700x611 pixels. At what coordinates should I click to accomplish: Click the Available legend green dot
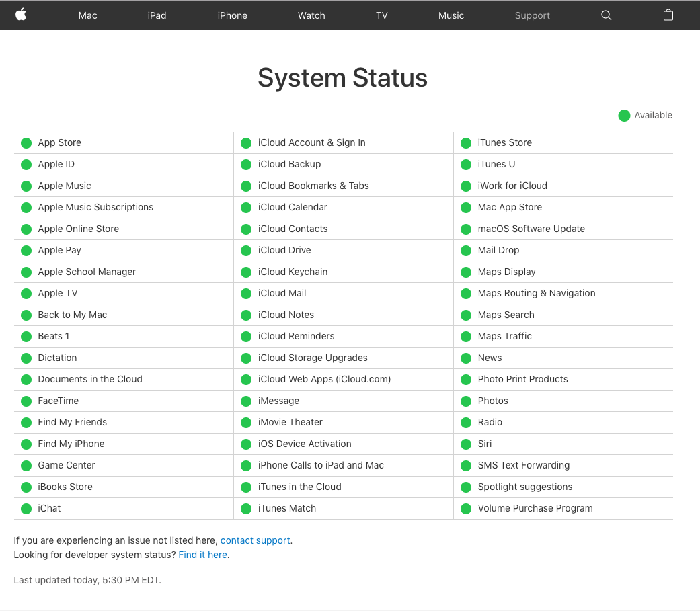coord(624,116)
